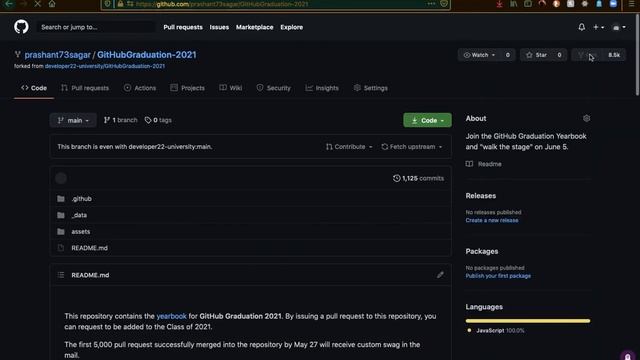Open address bar three-dots page actions

pyautogui.click(x=431, y=4)
